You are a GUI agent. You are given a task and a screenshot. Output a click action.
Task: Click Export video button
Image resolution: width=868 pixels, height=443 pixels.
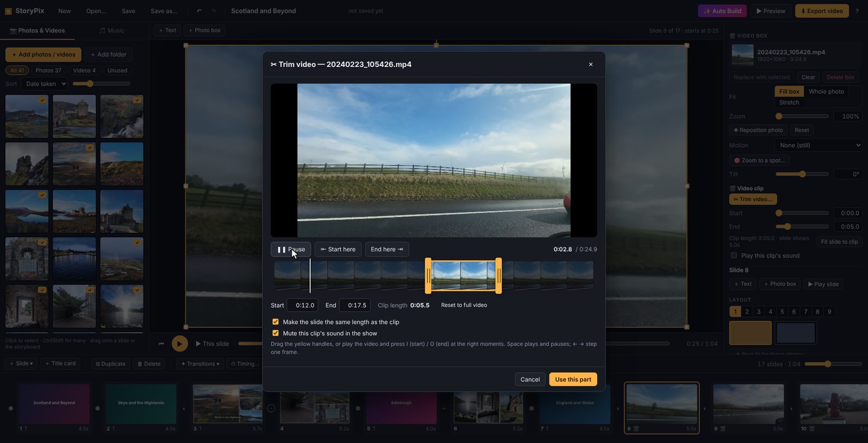click(822, 11)
